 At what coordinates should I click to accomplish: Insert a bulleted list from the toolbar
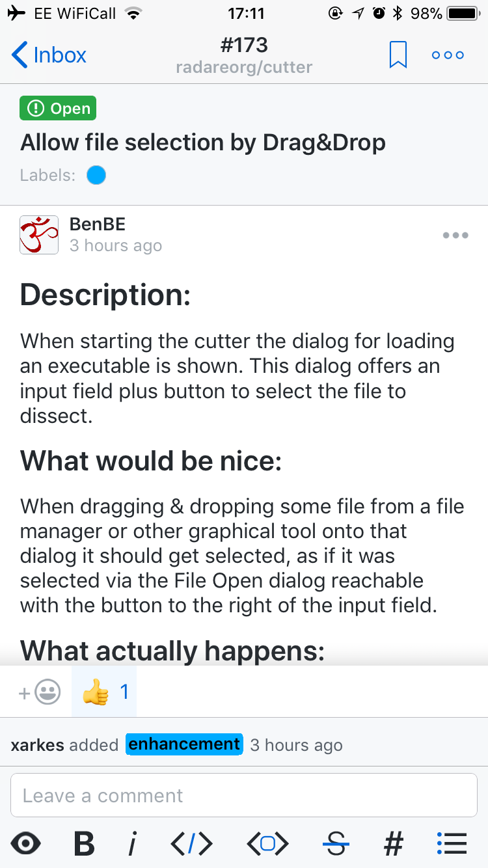pyautogui.click(x=452, y=843)
